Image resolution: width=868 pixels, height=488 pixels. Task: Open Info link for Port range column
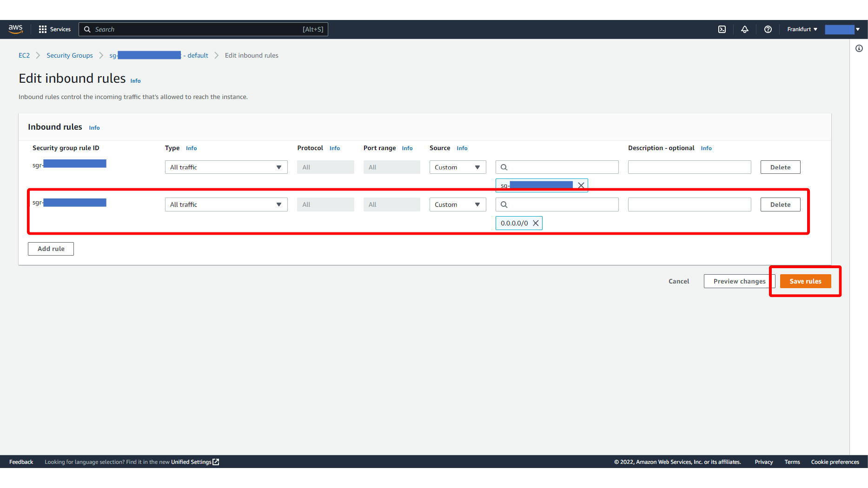pos(407,148)
